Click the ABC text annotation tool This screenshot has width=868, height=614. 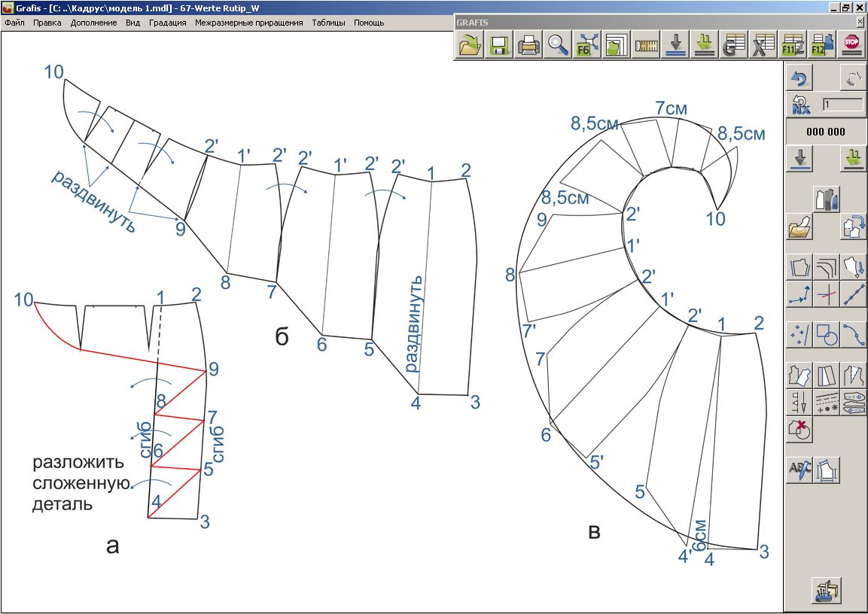799,470
